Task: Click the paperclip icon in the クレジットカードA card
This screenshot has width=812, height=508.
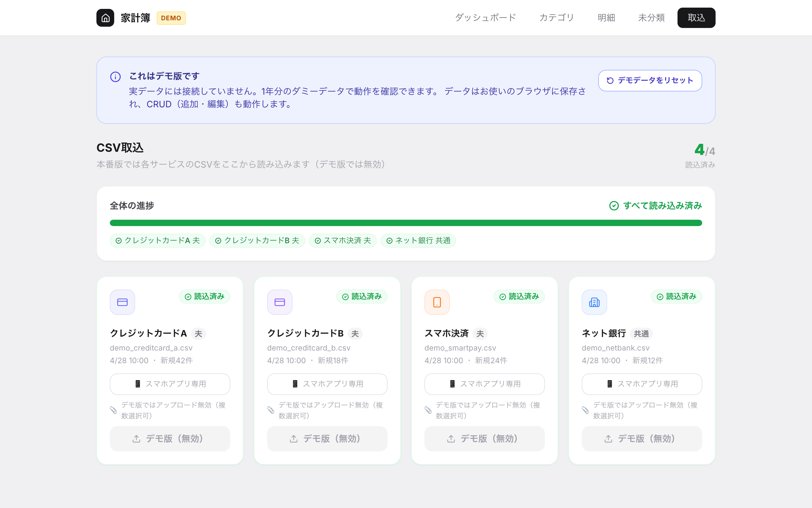Action: click(x=114, y=410)
